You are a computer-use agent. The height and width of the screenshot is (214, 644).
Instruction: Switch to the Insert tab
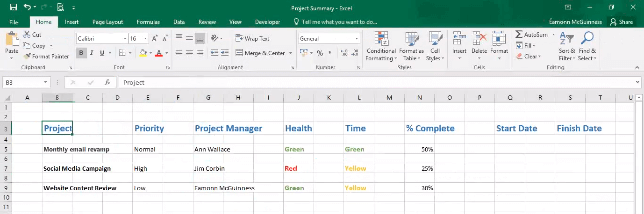point(72,22)
